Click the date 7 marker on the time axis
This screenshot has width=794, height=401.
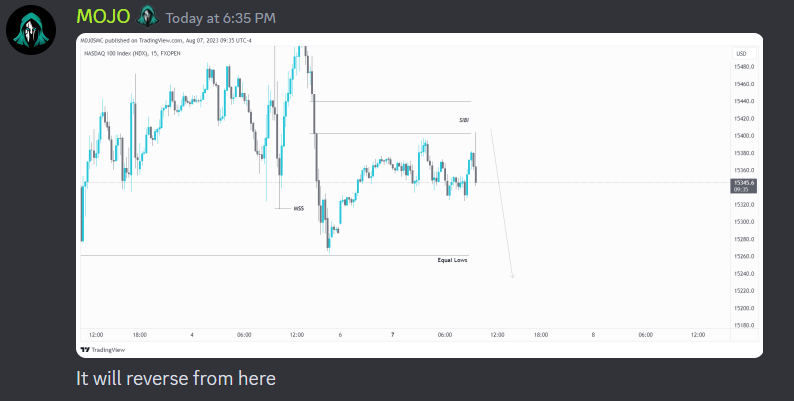(392, 335)
